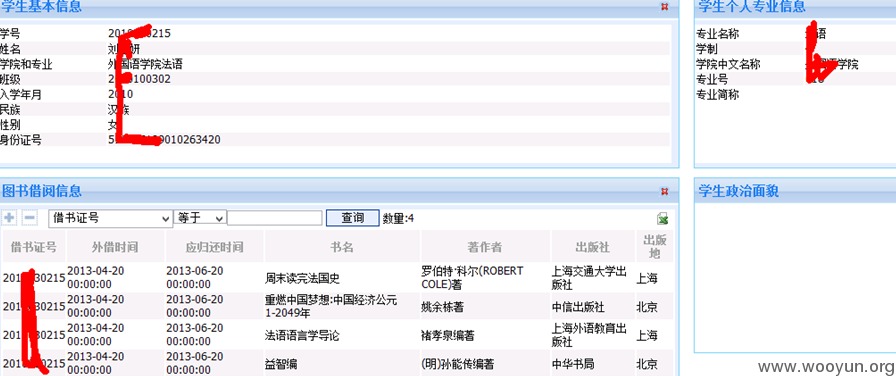Click the 学生个人专业信息 panel title
Image resolution: width=896 pixels, height=376 pixels.
pos(751,6)
